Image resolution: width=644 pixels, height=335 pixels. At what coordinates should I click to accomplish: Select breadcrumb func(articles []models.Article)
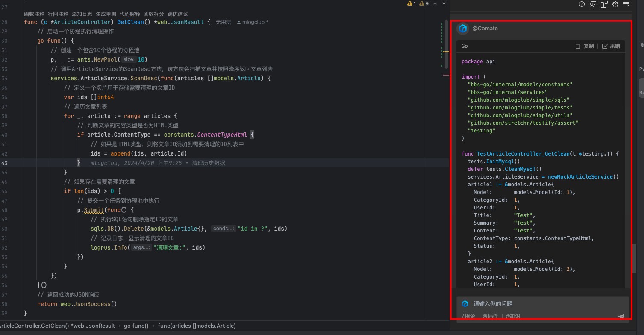click(197, 326)
